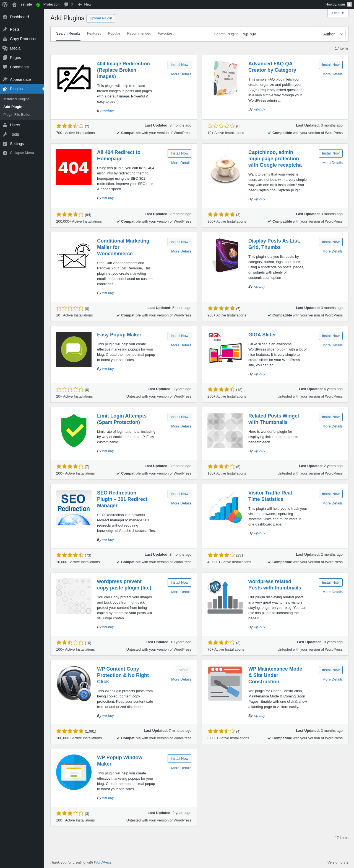Image resolution: width=354 pixels, height=868 pixels.
Task: Click Limit Login Attempts shield icon
Action: click(74, 431)
